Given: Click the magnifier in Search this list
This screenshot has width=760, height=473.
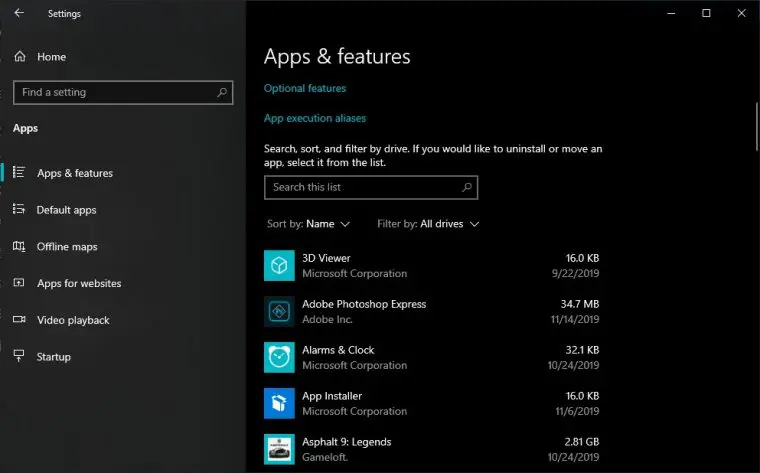Looking at the screenshot, I should click(467, 187).
